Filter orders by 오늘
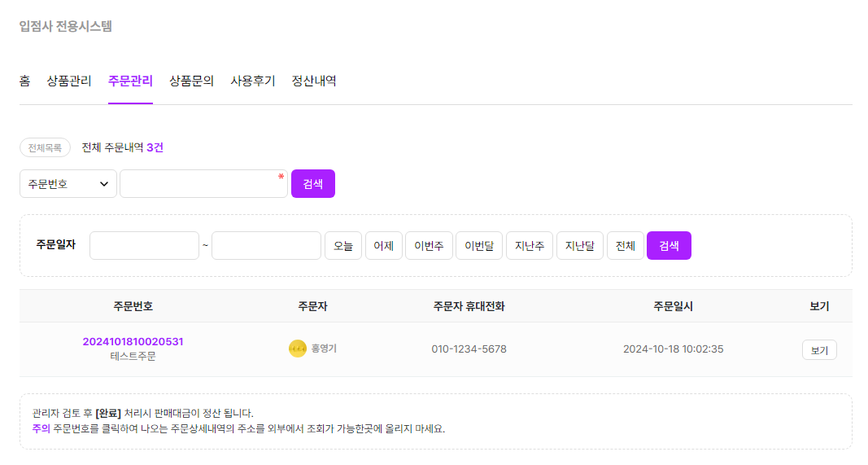868x465 pixels. [343, 245]
